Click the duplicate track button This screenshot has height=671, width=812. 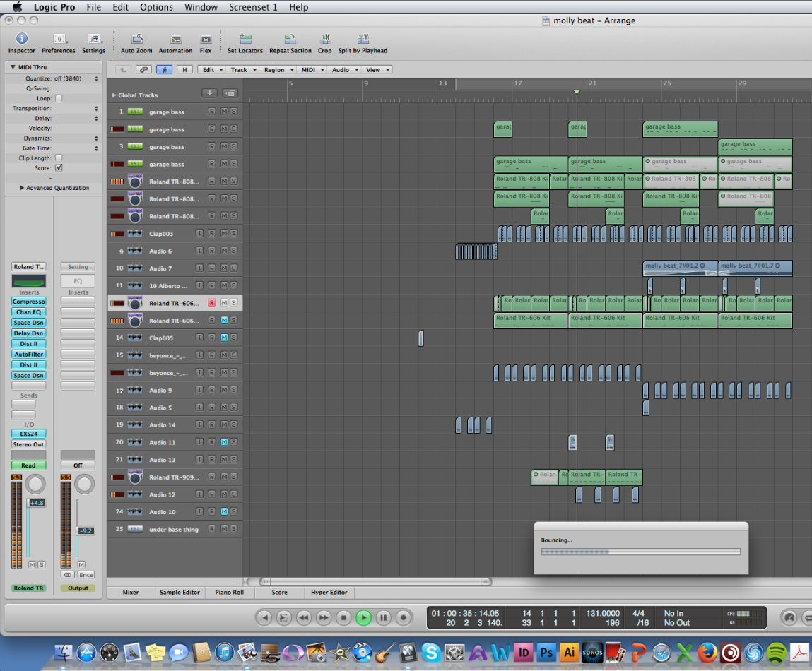coord(230,93)
